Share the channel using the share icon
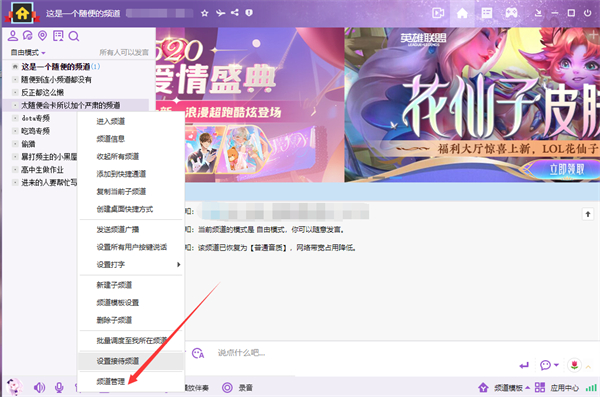This screenshot has height=397, width=600. tap(235, 13)
